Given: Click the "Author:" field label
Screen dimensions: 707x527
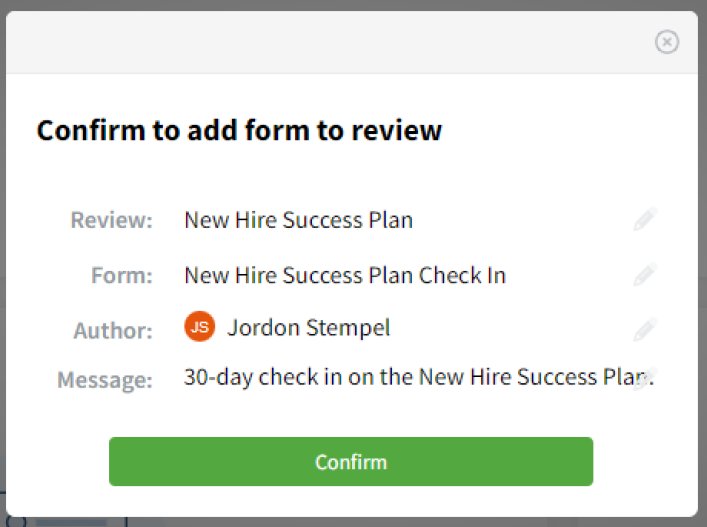Looking at the screenshot, I should tap(113, 331).
